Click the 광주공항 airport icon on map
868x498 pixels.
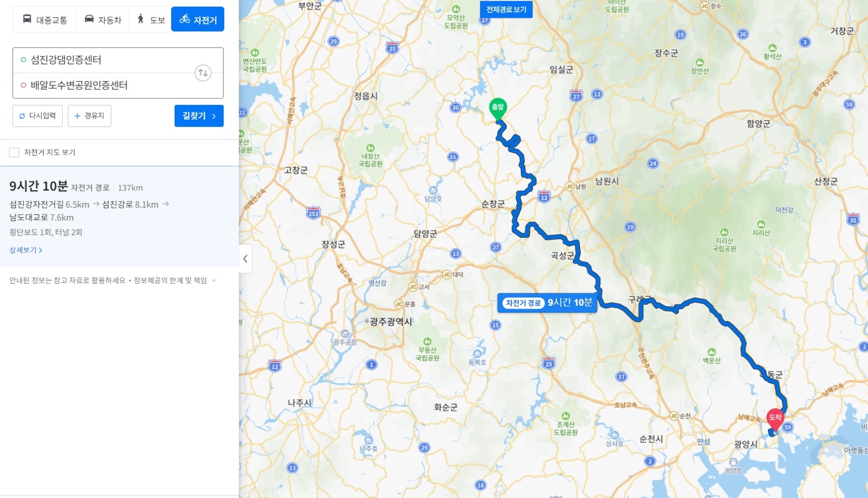pos(345,334)
